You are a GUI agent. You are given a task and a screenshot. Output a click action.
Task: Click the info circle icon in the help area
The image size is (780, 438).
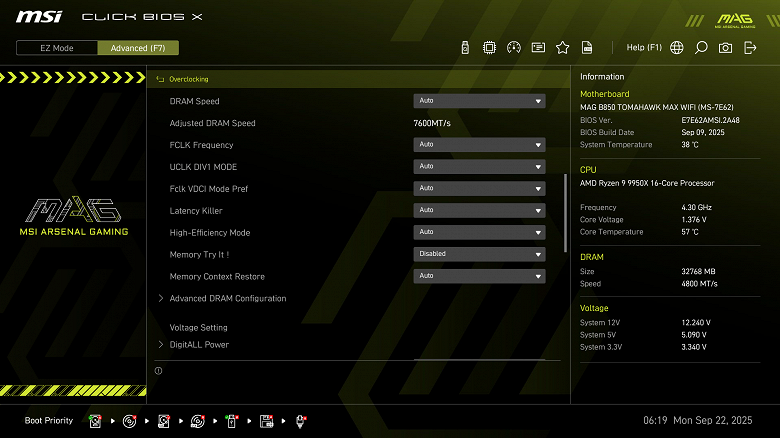coord(158,371)
